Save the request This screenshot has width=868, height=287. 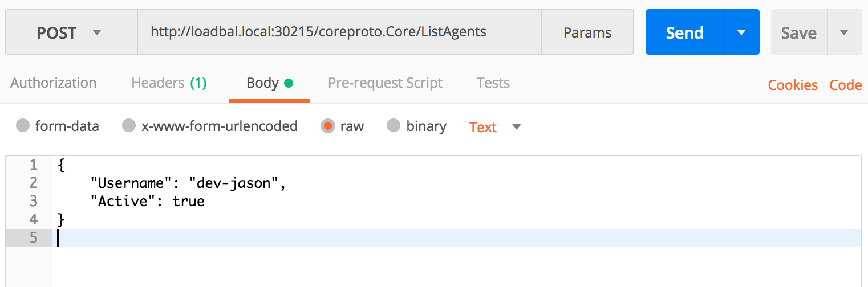(x=798, y=32)
